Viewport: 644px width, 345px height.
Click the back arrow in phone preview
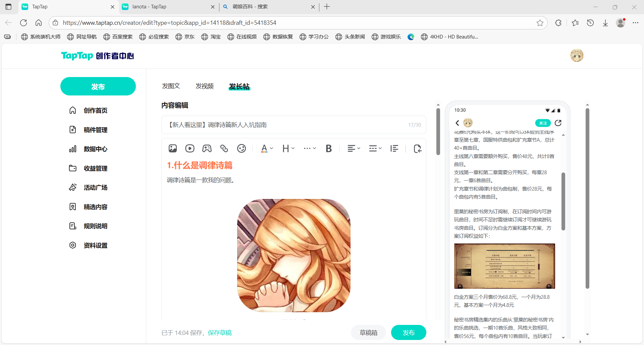click(x=457, y=123)
